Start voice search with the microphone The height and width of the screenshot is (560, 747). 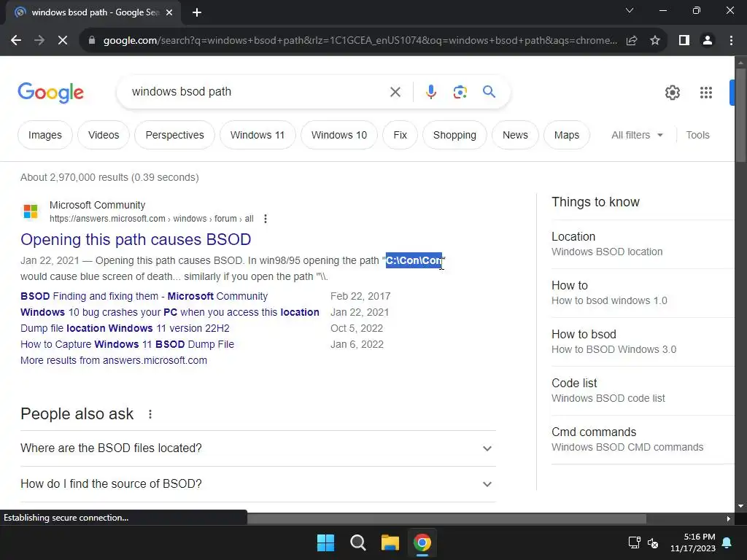pyautogui.click(x=431, y=92)
